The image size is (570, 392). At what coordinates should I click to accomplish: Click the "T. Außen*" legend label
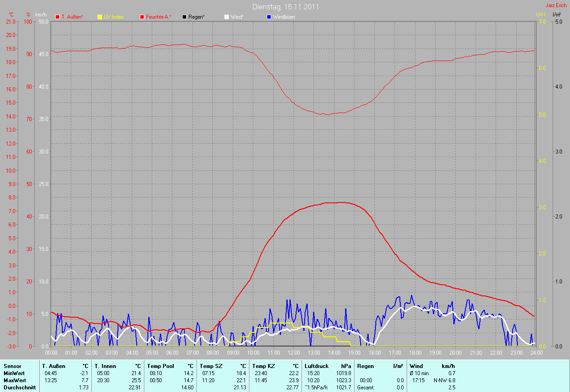click(72, 17)
